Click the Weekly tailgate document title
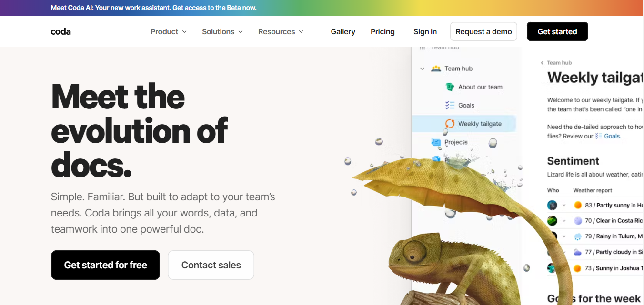Image resolution: width=644 pixels, height=305 pixels. tap(595, 78)
